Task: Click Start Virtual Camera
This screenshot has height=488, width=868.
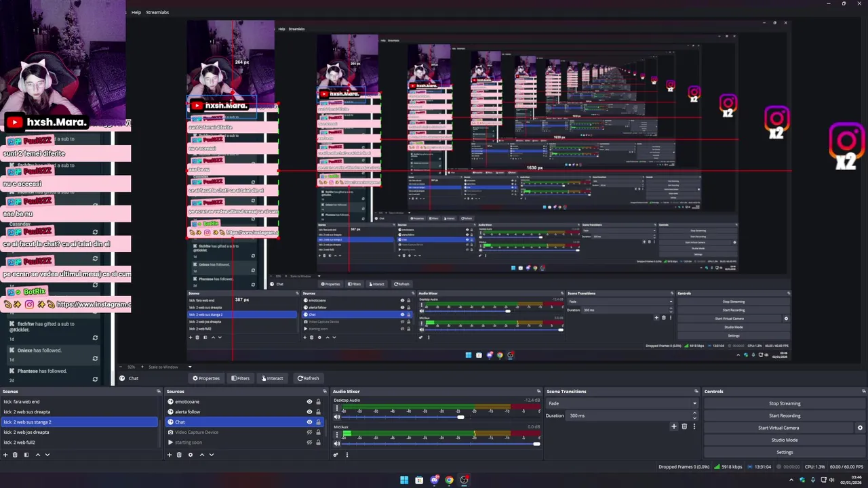Action: click(x=778, y=428)
